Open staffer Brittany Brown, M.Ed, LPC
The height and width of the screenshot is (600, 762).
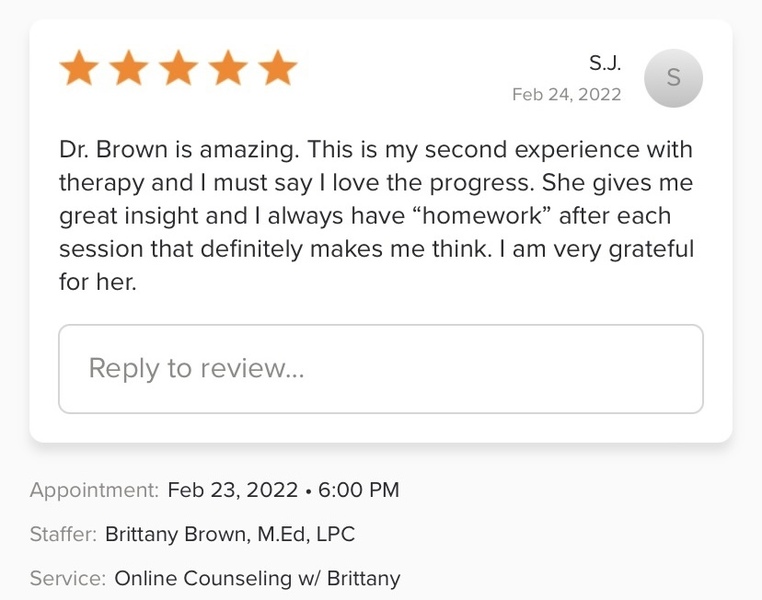tap(230, 534)
